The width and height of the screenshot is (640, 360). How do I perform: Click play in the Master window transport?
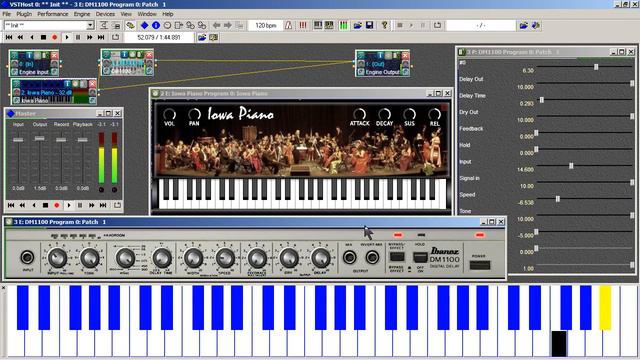[69, 205]
